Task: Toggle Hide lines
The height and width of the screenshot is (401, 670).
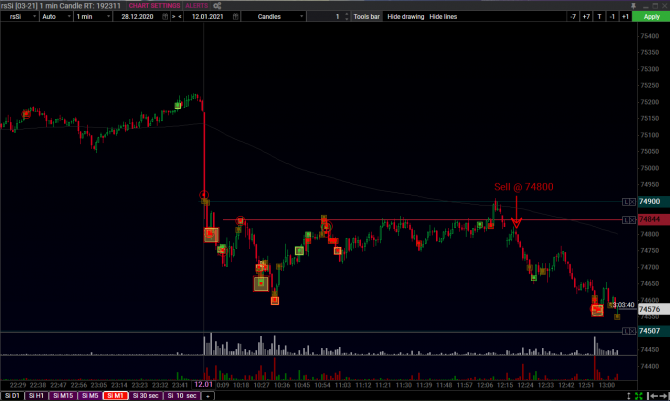Action: (443, 17)
